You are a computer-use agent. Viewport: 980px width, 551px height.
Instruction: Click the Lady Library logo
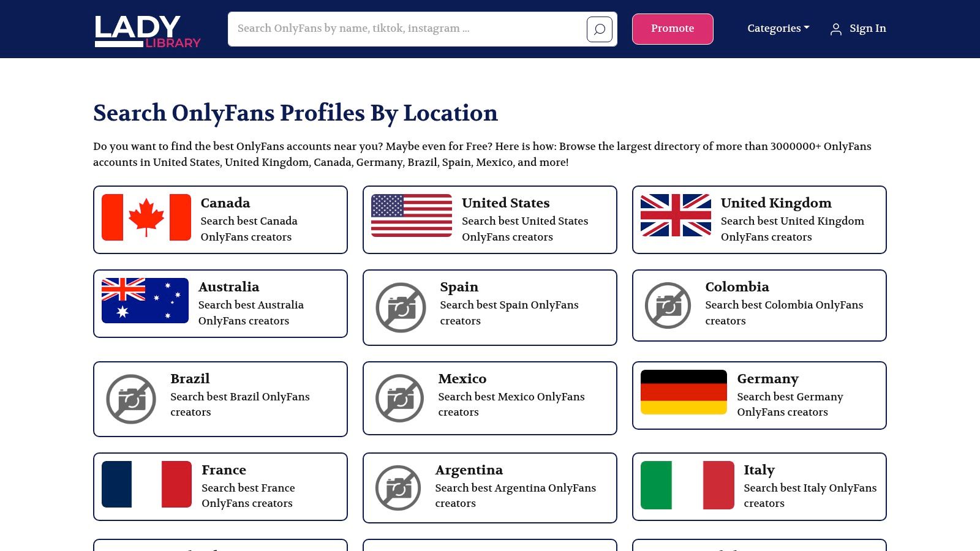[147, 28]
